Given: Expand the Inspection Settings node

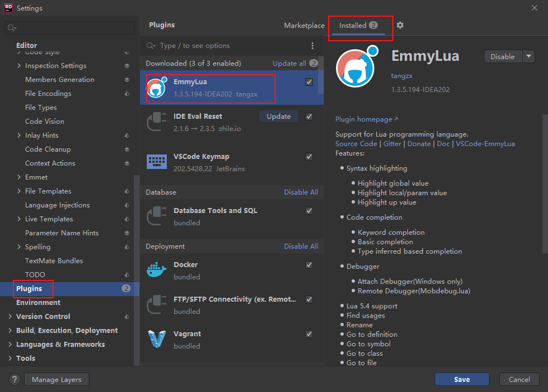Looking at the screenshot, I should tap(19, 66).
